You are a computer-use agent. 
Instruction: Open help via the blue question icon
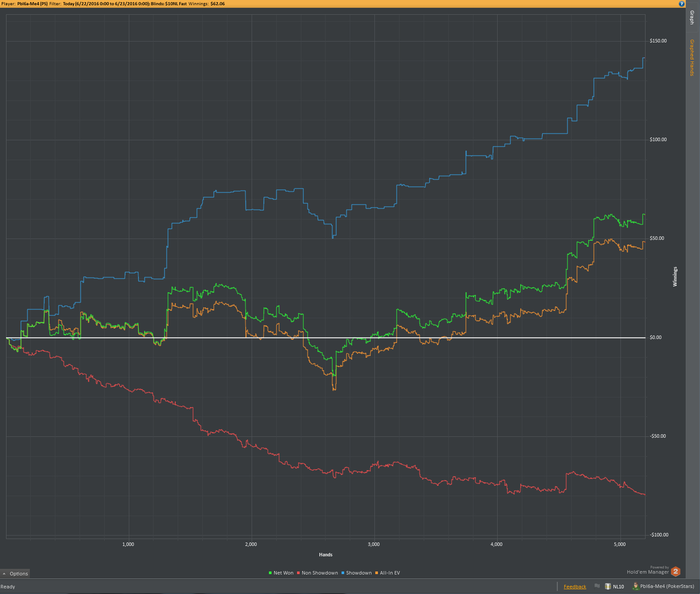coord(681,4)
